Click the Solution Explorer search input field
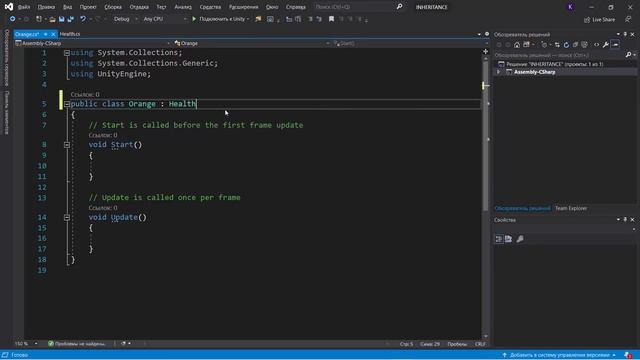This screenshot has height=360, width=640. (x=559, y=55)
